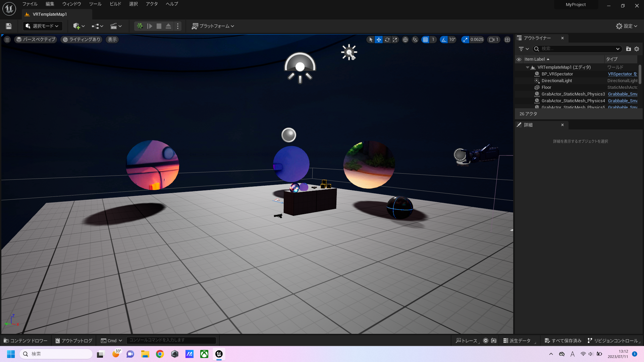This screenshot has height=362, width=644.
Task: Switch to the VRTemplateMap1 tab
Action: click(50, 14)
